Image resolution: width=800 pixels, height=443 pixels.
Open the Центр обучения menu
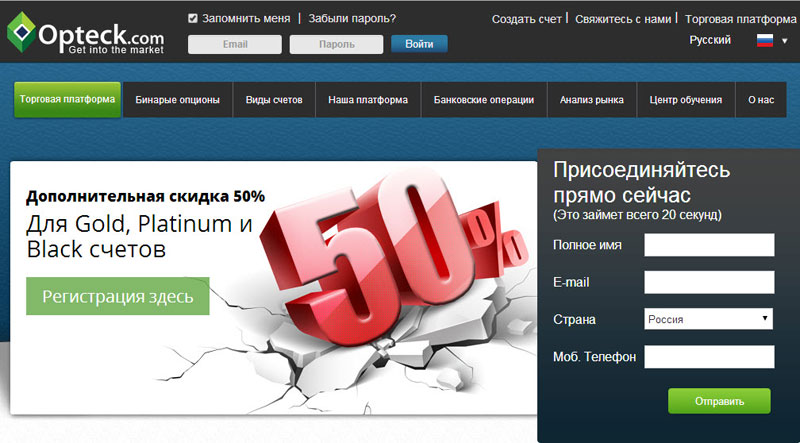tap(686, 100)
